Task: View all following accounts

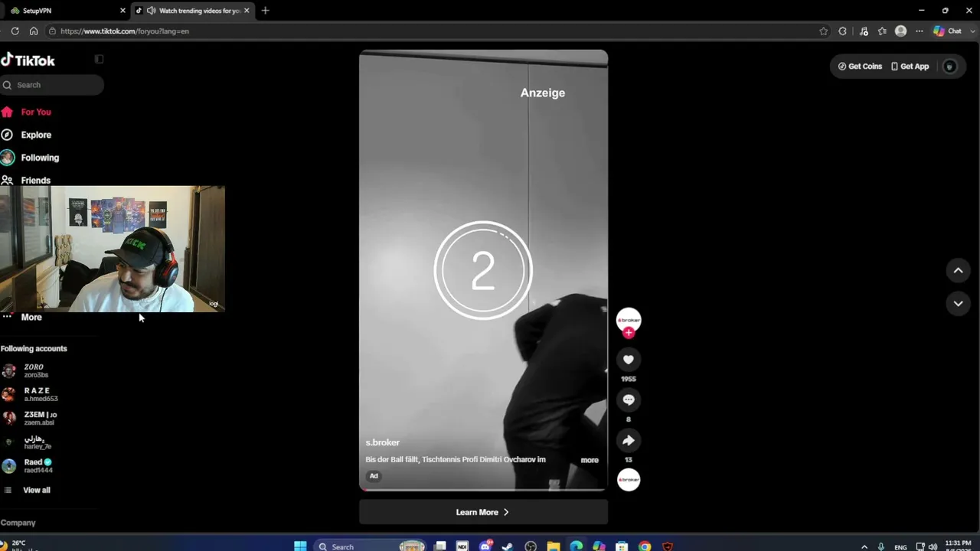Action: [x=36, y=490]
